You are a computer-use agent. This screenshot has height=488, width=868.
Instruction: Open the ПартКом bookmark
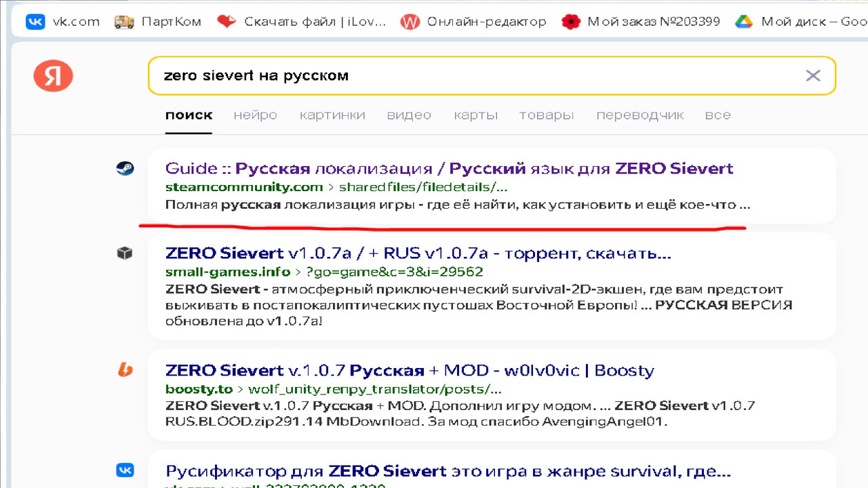[x=157, y=22]
